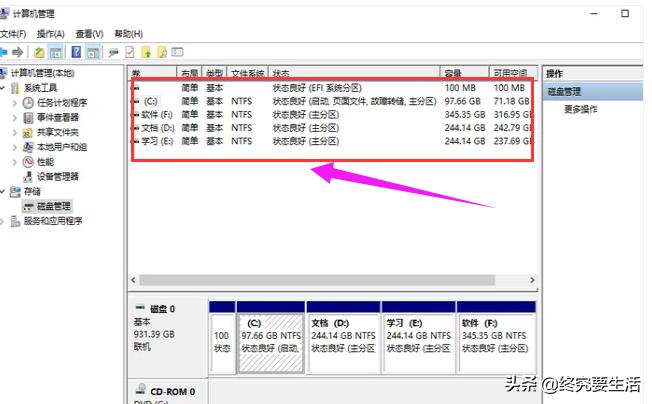The image size is (652, 404).
Task: Open 事件查看器 from the tree
Action: point(58,118)
